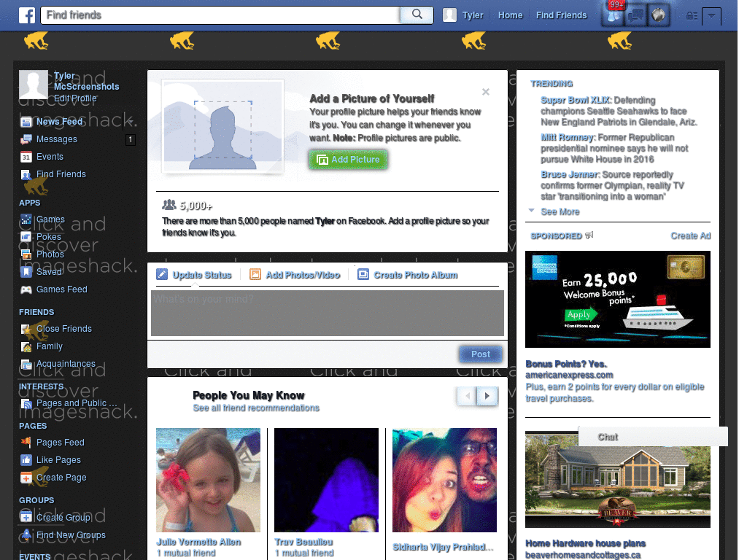Click the profile picture placeholder image
Screen dimensions: 747x560
pos(223,127)
